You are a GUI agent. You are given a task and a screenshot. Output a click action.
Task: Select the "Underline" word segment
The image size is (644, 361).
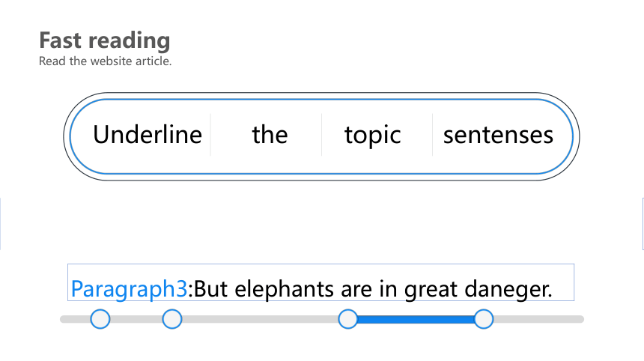coord(148,135)
